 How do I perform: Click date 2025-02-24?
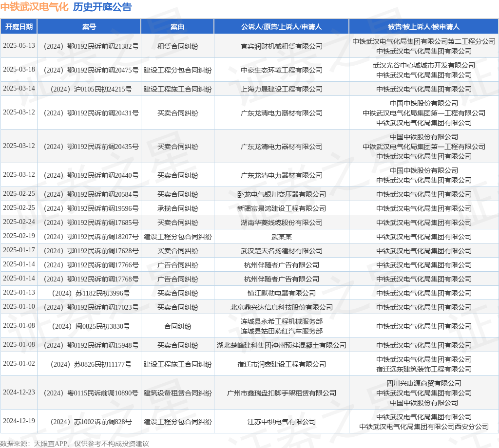19,222
